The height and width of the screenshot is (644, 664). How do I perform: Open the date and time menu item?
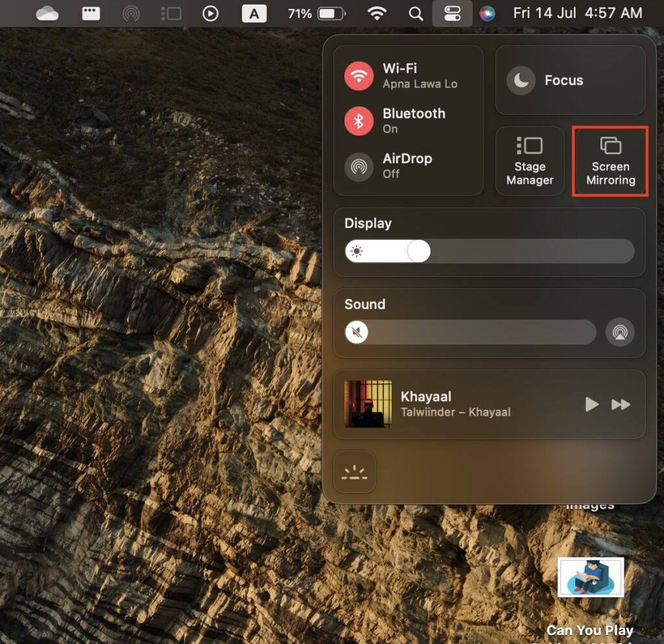coord(577,14)
